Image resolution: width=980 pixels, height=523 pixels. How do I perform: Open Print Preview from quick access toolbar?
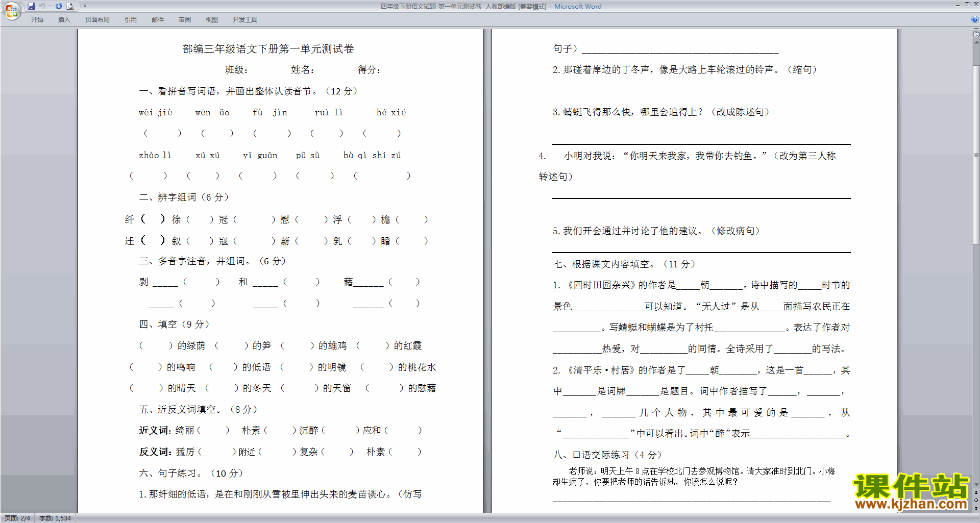click(70, 6)
